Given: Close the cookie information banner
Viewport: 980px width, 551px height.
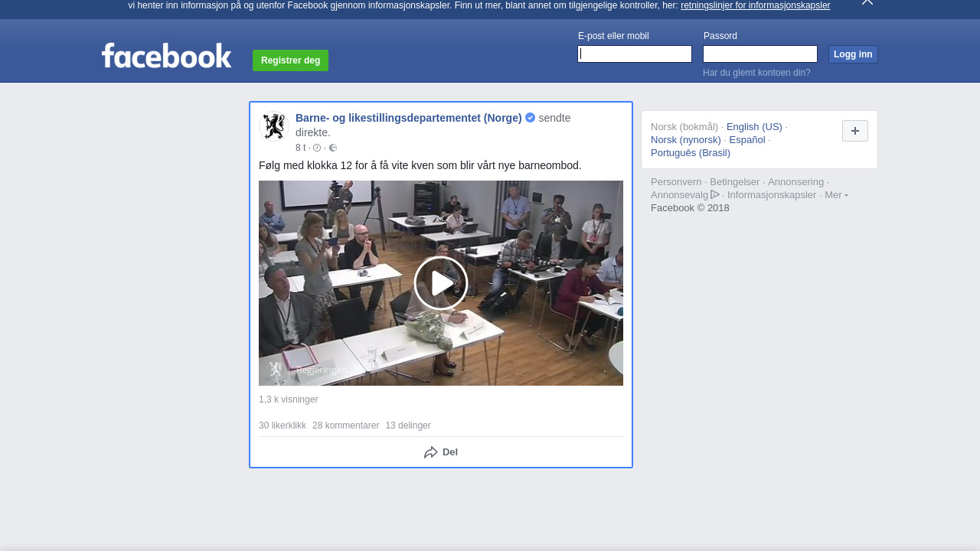Looking at the screenshot, I should 867,2.
